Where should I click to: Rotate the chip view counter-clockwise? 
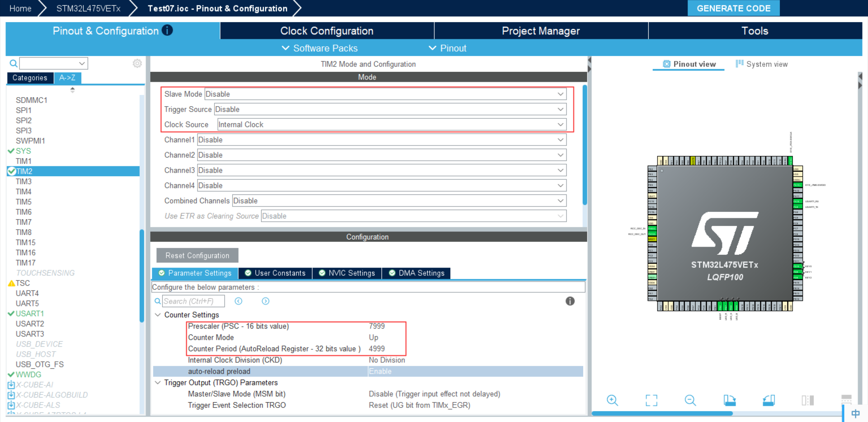coord(769,400)
